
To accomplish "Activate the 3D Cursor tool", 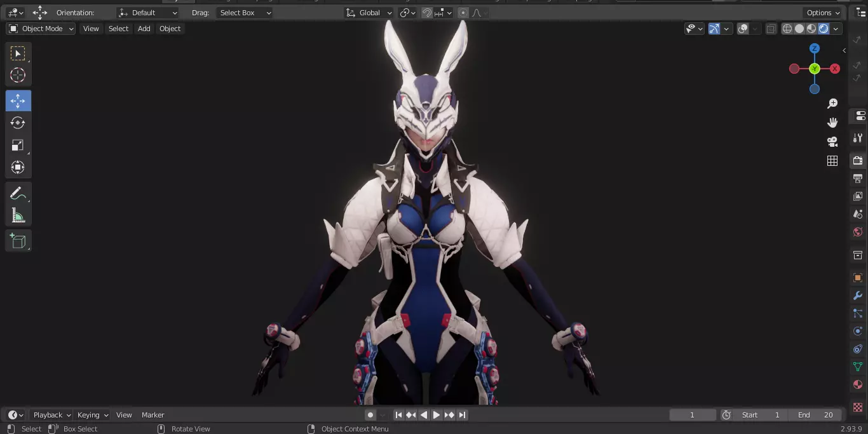I will click(18, 75).
